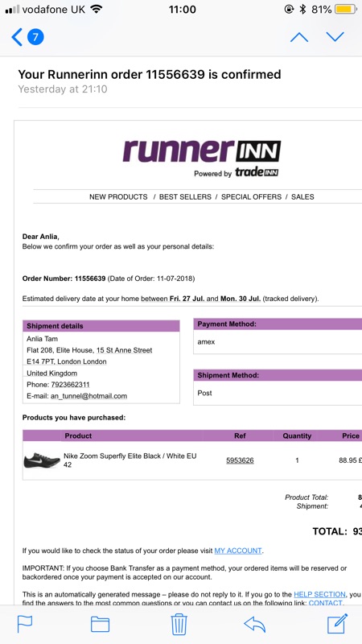Tap the runnerINN logo banner
The width and height of the screenshot is (362, 644).
click(202, 158)
